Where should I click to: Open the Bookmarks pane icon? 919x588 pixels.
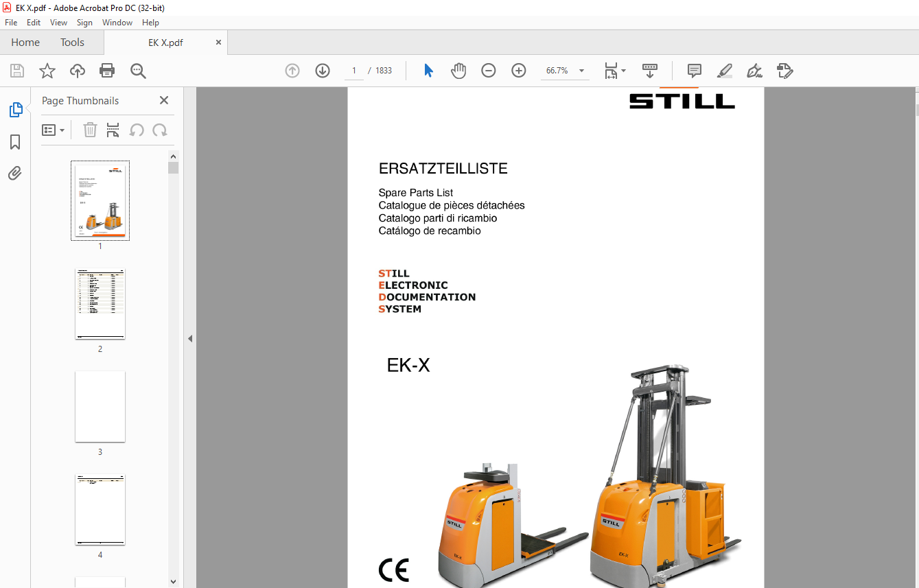click(x=15, y=142)
